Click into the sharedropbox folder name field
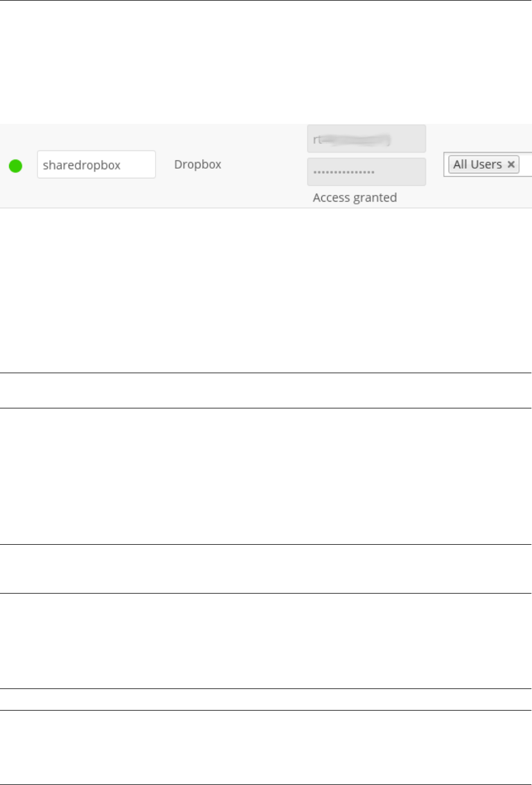Viewport: 532px width, 785px height. click(x=96, y=165)
